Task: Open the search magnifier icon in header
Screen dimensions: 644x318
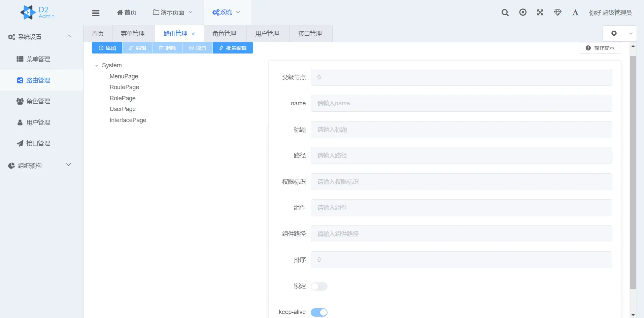Action: coord(505,12)
